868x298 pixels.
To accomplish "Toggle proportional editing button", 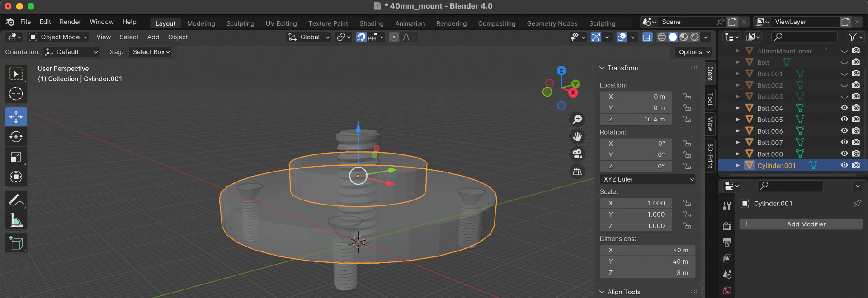I will coord(394,37).
